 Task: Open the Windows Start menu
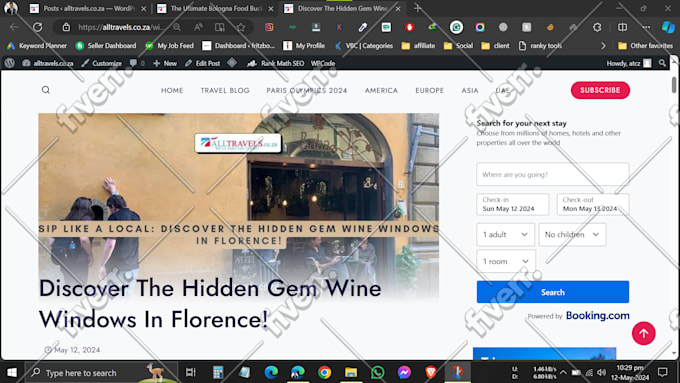(x=12, y=372)
